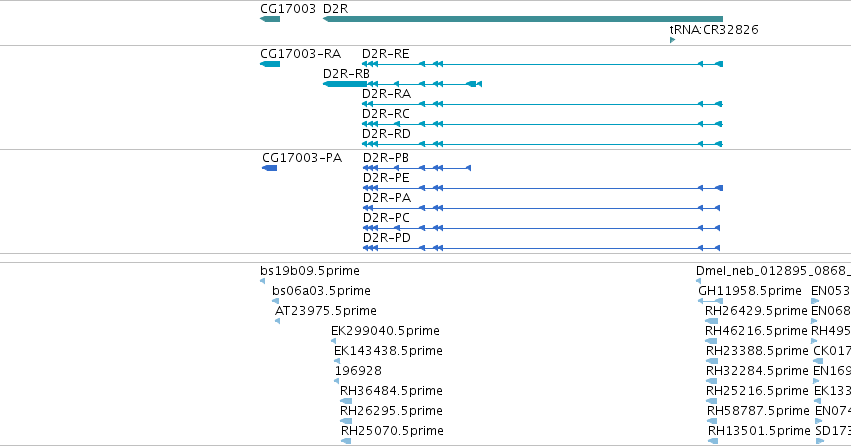Select the RH25216.5prime EST glyph
This screenshot has width=851, height=446.
[x=712, y=402]
